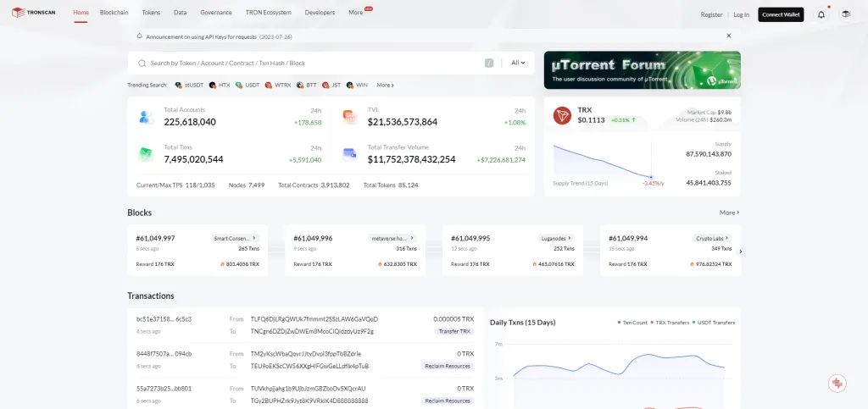Expand More trending searches

point(385,85)
